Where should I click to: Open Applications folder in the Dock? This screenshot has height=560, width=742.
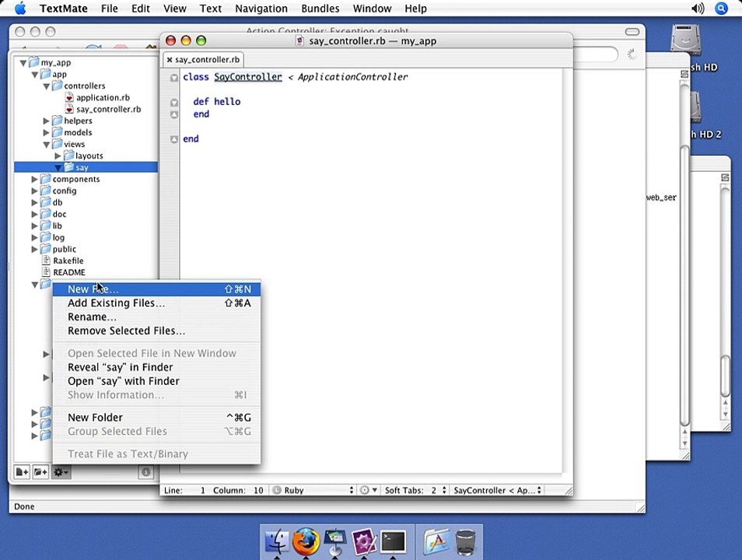tap(436, 541)
